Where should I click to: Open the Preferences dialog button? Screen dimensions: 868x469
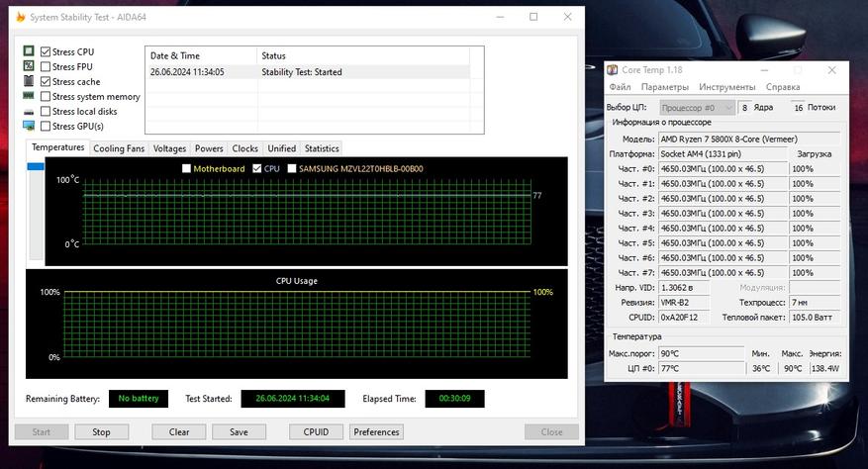point(376,432)
